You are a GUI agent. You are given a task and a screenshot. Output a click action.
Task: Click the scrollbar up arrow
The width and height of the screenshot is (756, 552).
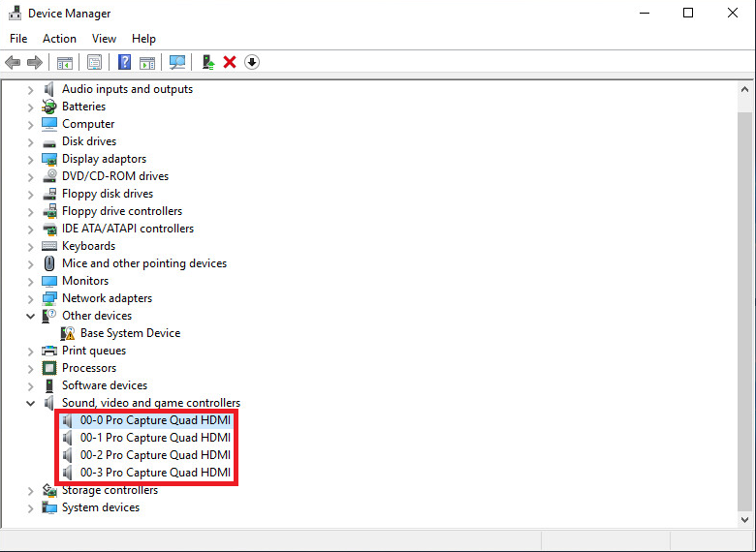pos(744,90)
